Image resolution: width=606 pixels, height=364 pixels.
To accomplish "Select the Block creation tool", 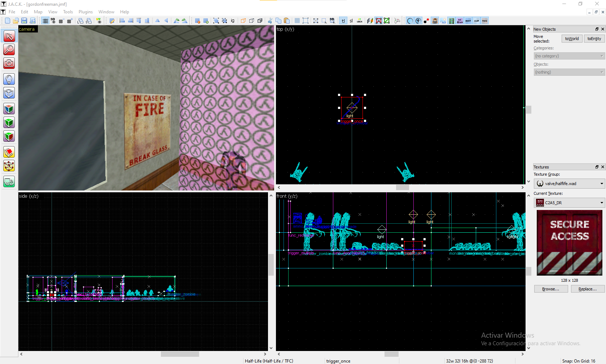I will coord(9,93).
